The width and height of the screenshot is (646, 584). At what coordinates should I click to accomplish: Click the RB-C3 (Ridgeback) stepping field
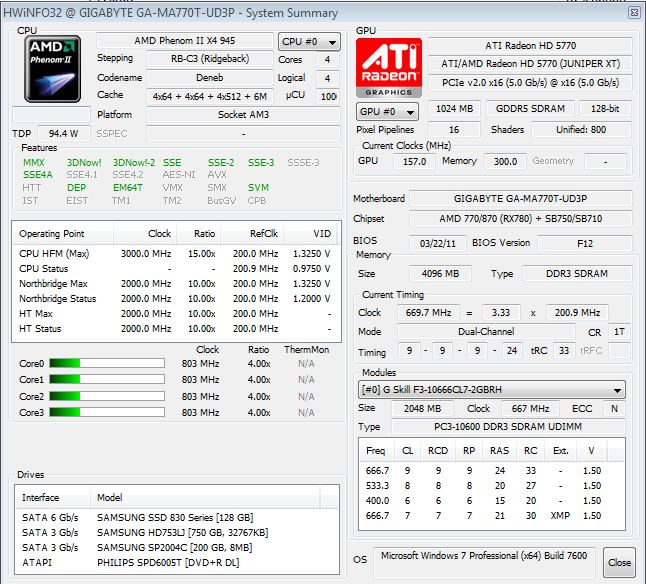pos(210,59)
